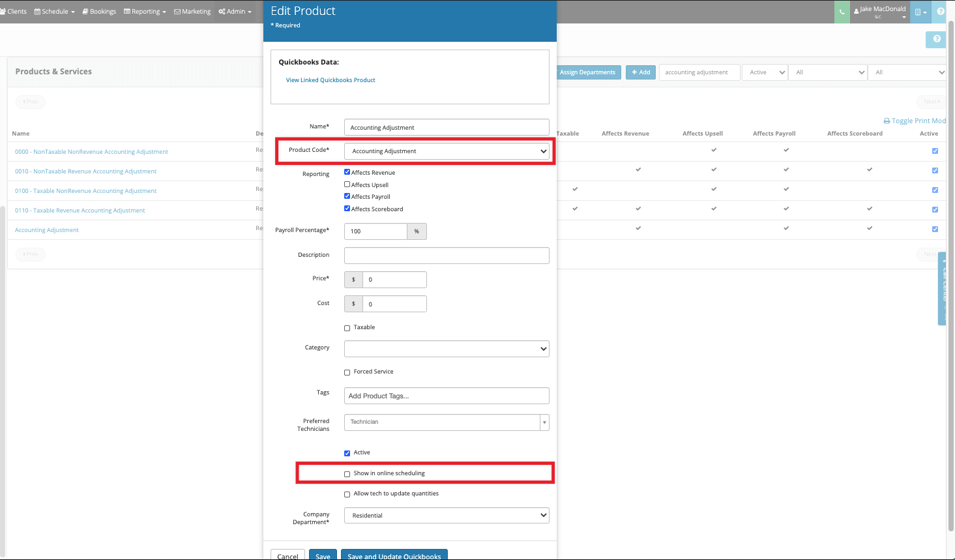The height and width of the screenshot is (560, 955).
Task: Click the Payroll Percentage input
Action: point(375,231)
